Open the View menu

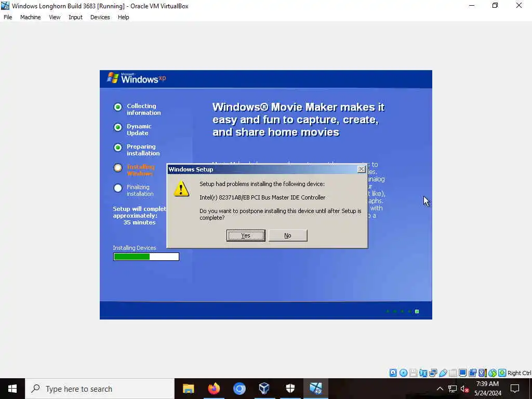click(x=55, y=17)
